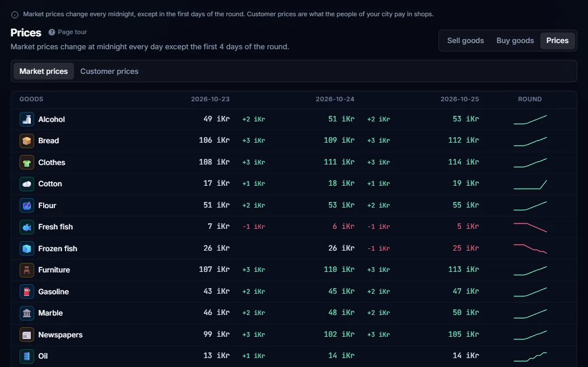This screenshot has width=588, height=367.
Task: Click the Furniture chair icon
Action: pyautogui.click(x=27, y=270)
